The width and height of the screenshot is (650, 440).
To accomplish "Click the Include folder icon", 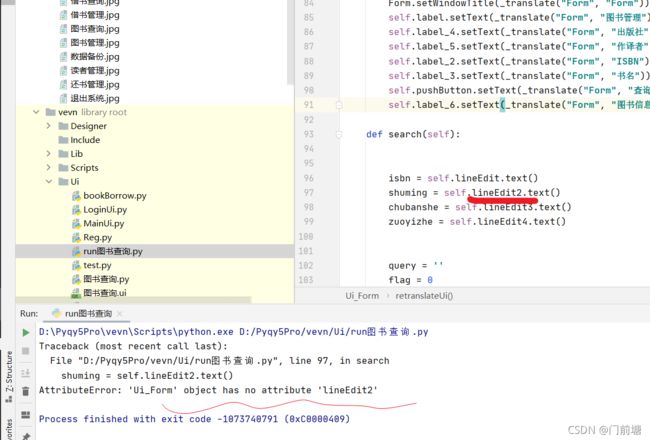I will 63,140.
